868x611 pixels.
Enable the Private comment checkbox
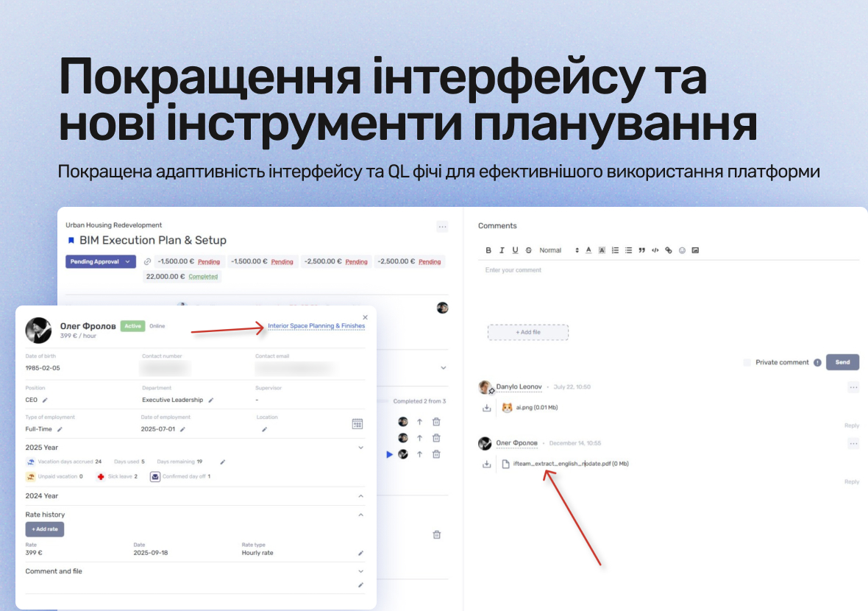pos(747,362)
